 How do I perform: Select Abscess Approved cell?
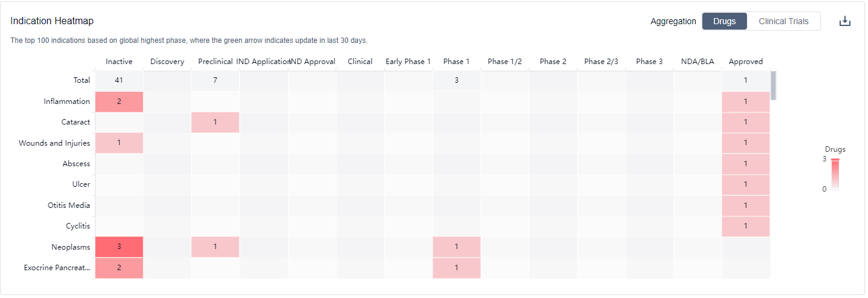pos(745,164)
